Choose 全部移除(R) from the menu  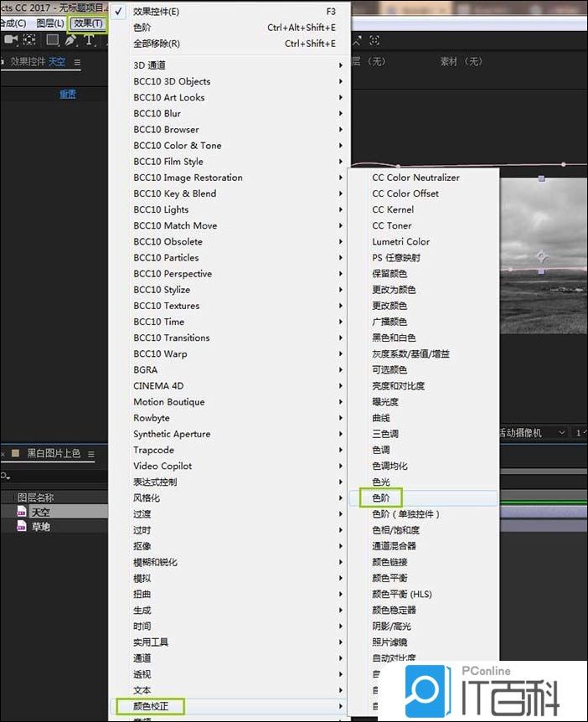coord(229,44)
